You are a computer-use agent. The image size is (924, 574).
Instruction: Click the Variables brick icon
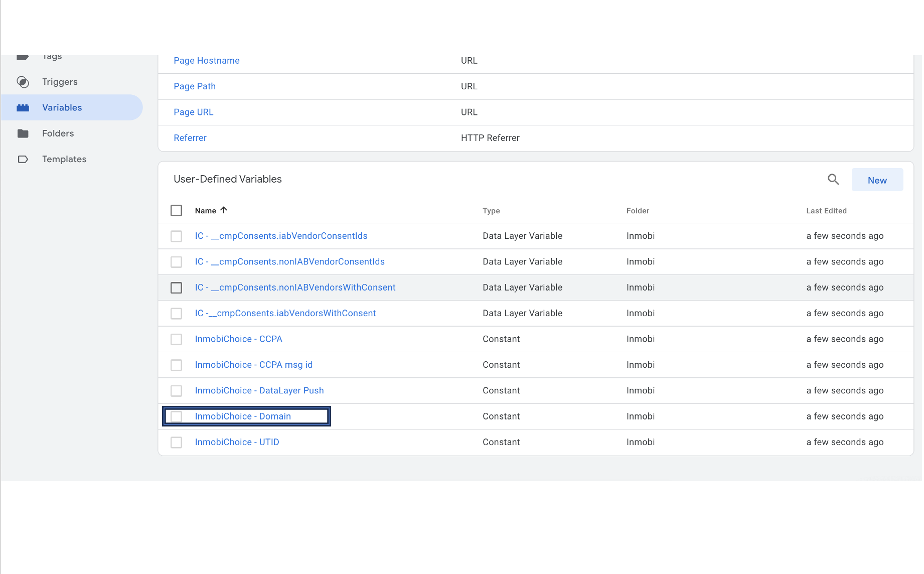coord(23,107)
